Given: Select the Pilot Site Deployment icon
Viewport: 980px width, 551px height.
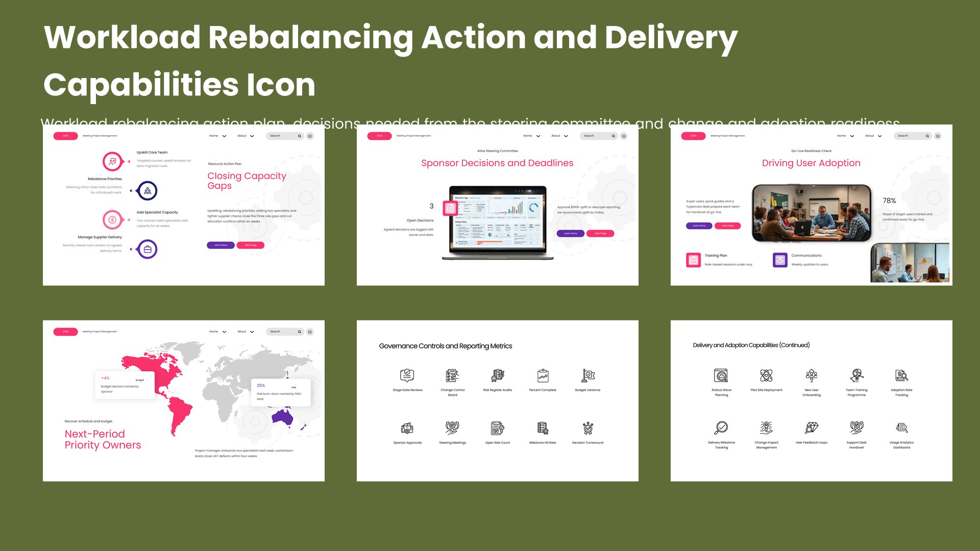Looking at the screenshot, I should (766, 376).
